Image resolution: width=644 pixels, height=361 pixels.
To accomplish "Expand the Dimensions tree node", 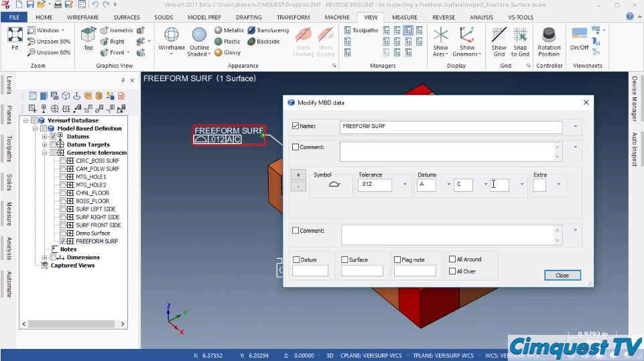I will 44,258.
